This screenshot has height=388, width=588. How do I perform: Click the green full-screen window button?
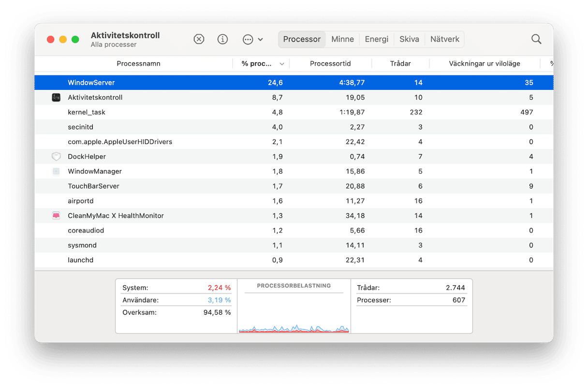pos(75,39)
